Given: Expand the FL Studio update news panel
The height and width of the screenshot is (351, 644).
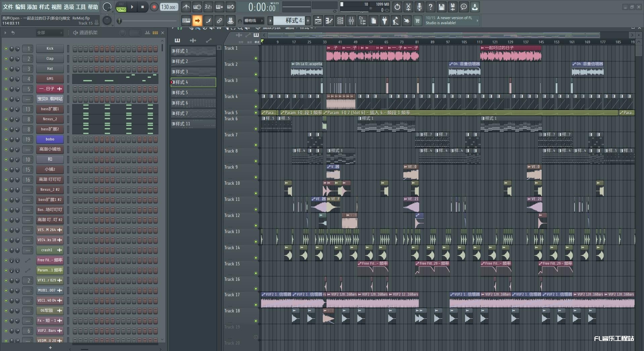Looking at the screenshot, I should pos(477,20).
